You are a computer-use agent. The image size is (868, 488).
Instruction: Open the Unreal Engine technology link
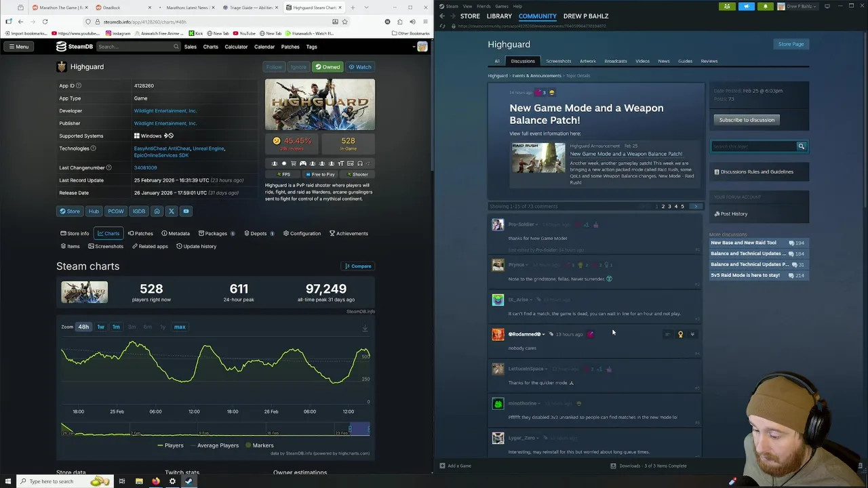[209, 148]
